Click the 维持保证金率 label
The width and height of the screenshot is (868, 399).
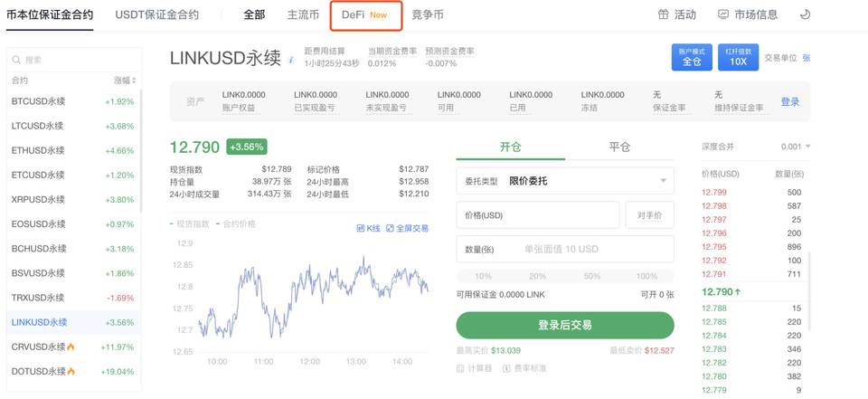point(739,108)
